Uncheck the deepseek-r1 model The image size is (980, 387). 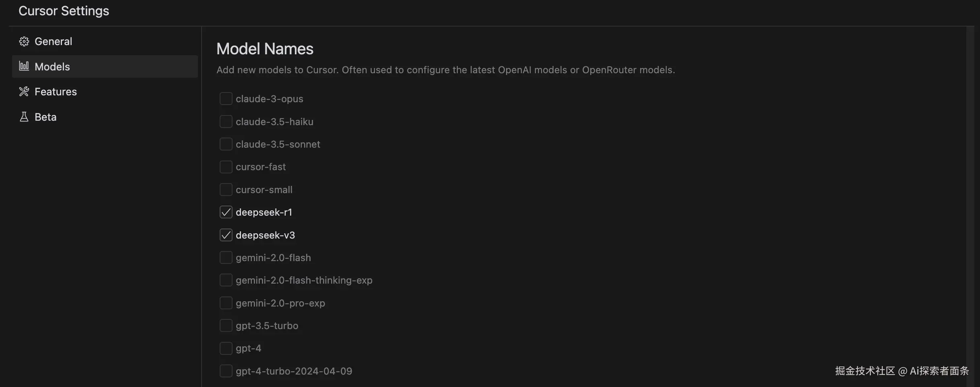tap(226, 212)
